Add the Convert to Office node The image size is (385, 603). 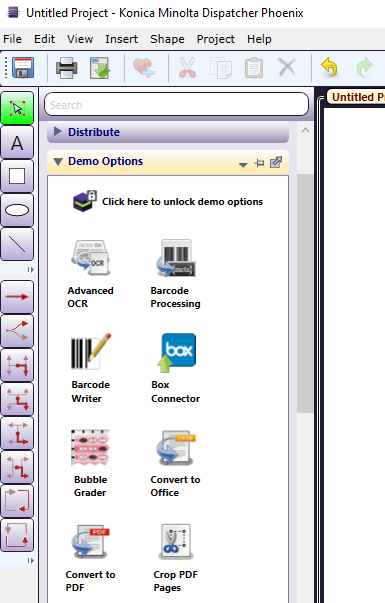coord(175,463)
